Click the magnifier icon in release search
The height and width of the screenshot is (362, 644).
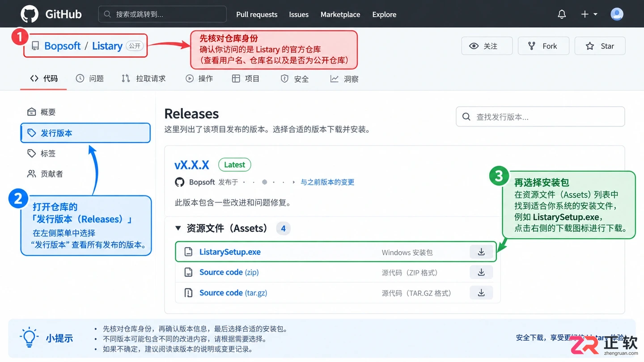(466, 117)
